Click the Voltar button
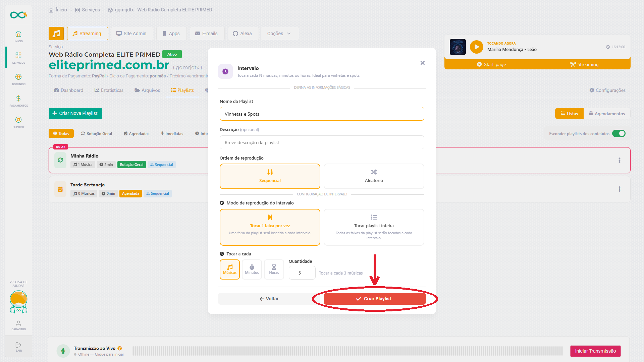 tap(269, 299)
